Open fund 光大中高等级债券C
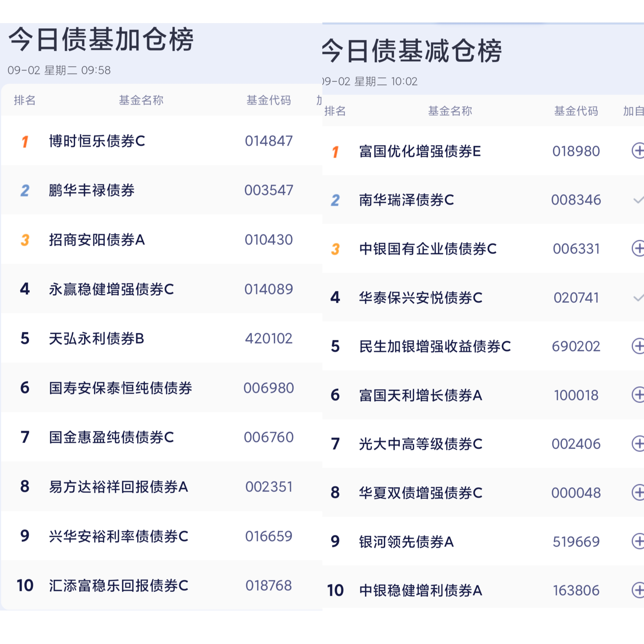 tap(421, 444)
